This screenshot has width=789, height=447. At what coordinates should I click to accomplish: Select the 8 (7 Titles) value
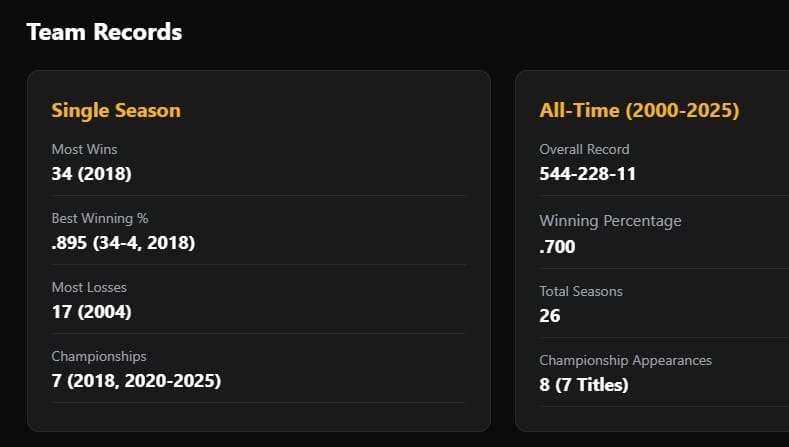coord(584,384)
